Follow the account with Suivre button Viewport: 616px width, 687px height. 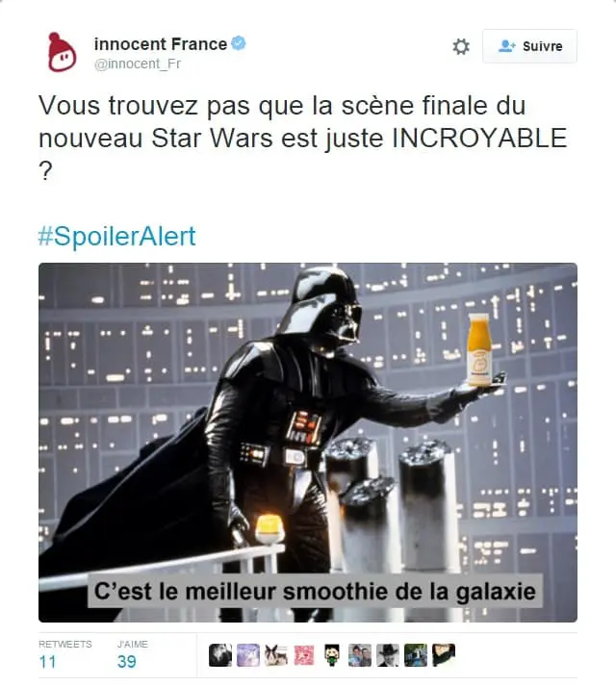[x=529, y=46]
